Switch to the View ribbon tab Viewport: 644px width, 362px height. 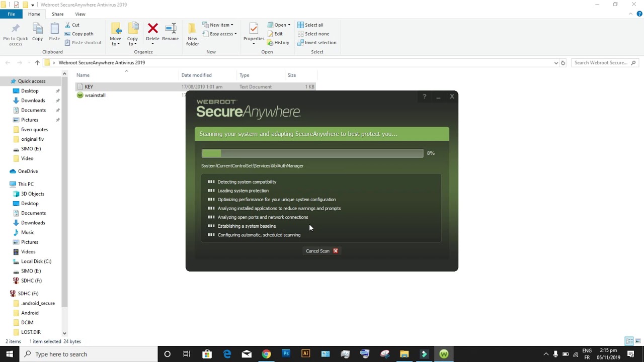(x=80, y=14)
